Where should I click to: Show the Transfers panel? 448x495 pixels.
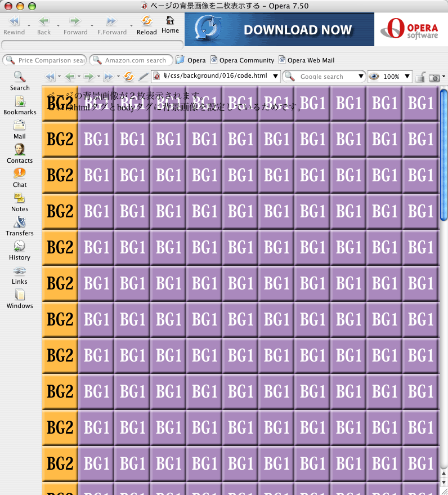click(x=20, y=226)
